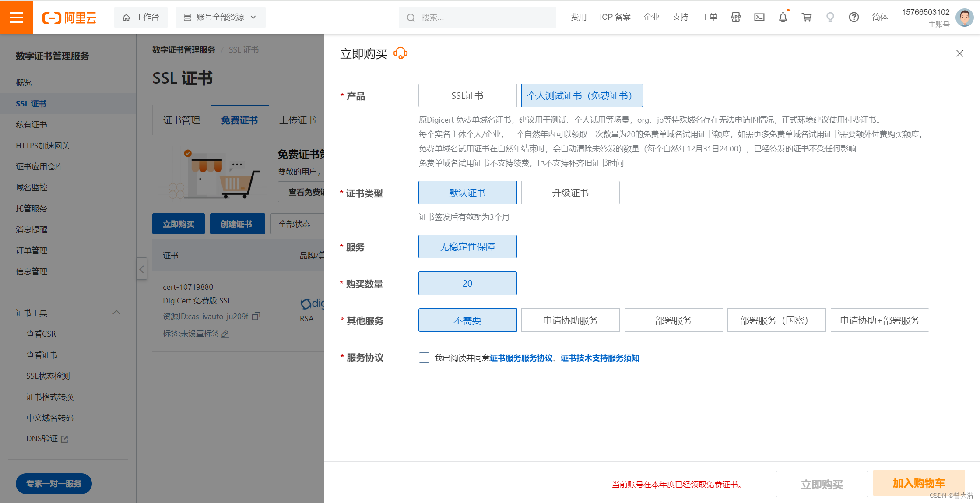Choose 默认证书 certificate type
The height and width of the screenshot is (503, 980).
coord(467,193)
